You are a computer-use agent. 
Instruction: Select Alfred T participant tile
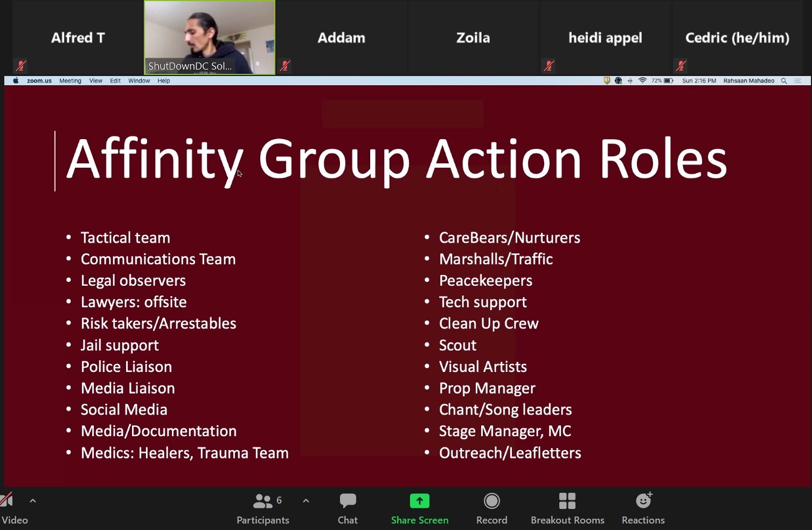(x=78, y=37)
